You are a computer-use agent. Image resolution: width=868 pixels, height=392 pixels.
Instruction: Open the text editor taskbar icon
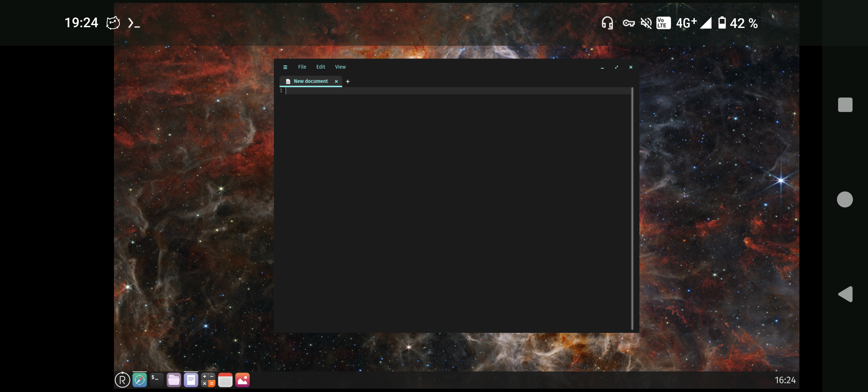click(x=191, y=380)
